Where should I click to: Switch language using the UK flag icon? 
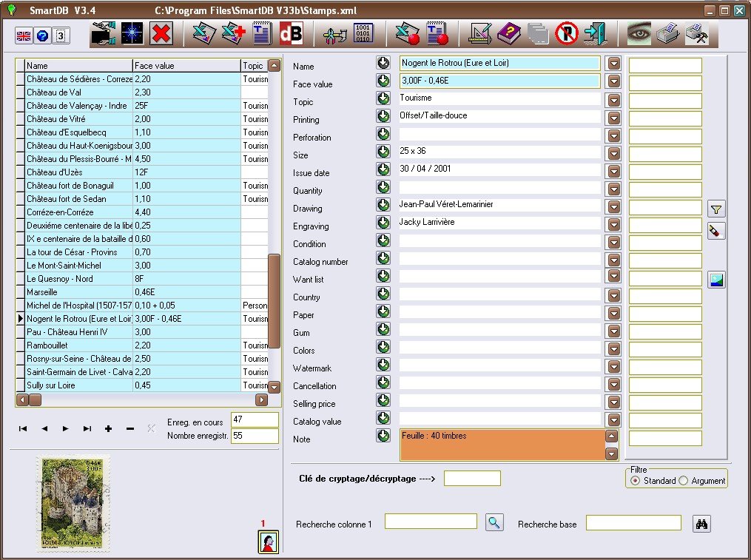(24, 36)
